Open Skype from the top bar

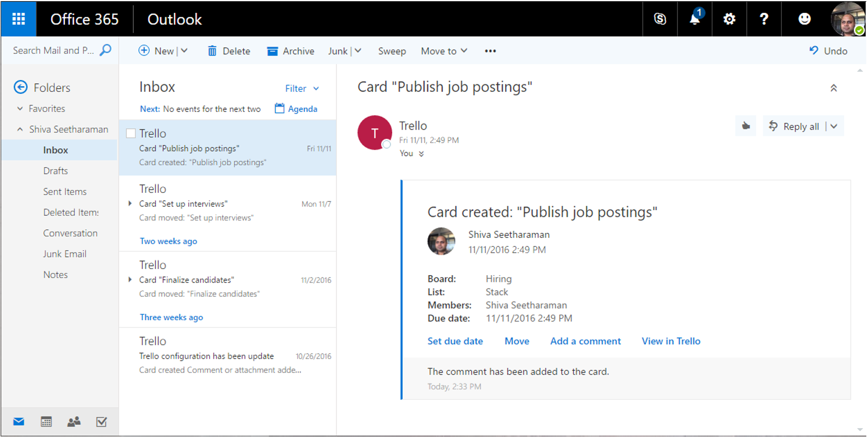(x=660, y=19)
